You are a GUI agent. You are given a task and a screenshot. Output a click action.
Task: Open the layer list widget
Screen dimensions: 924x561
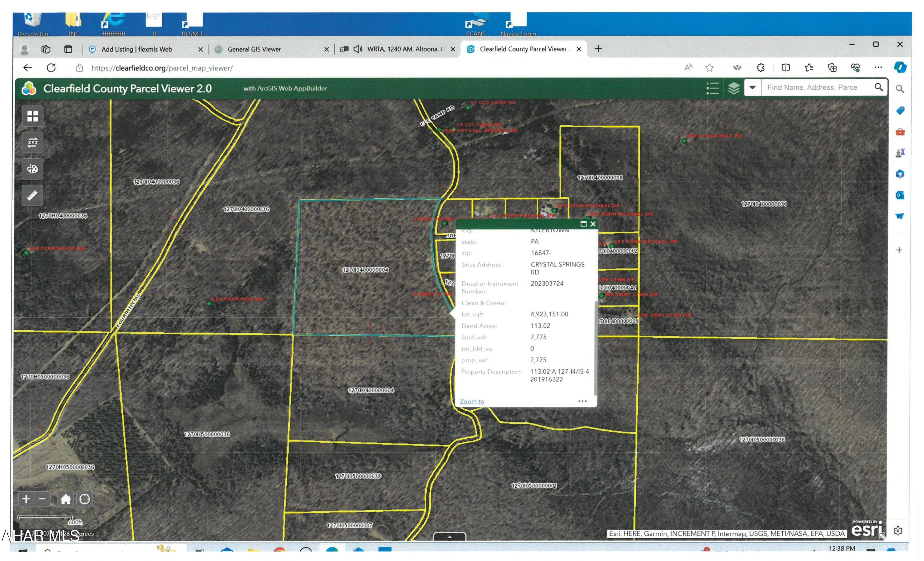click(734, 88)
